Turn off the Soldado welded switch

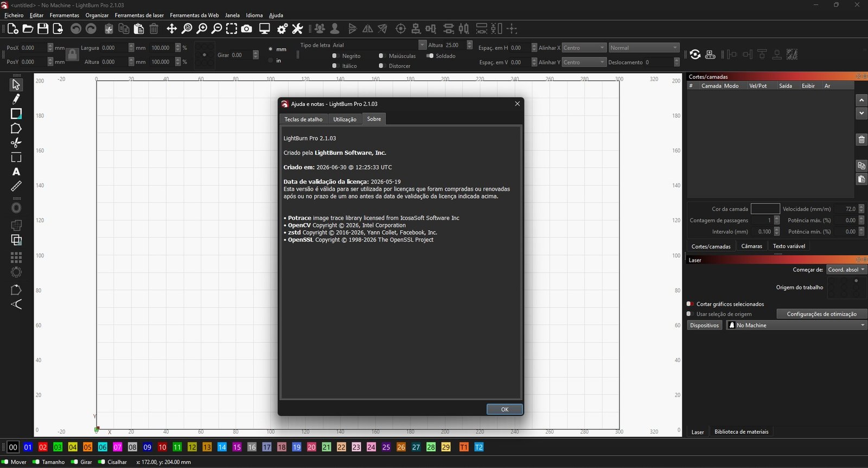(x=430, y=56)
